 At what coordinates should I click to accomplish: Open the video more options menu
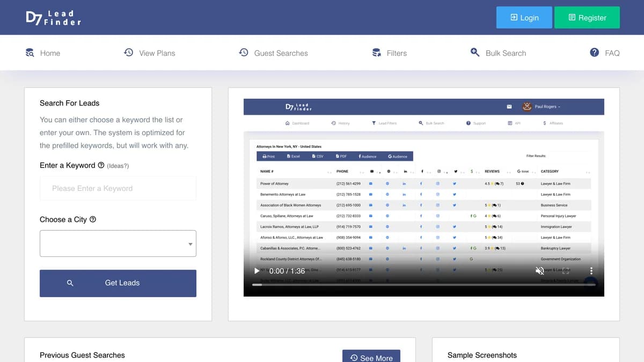(x=591, y=271)
